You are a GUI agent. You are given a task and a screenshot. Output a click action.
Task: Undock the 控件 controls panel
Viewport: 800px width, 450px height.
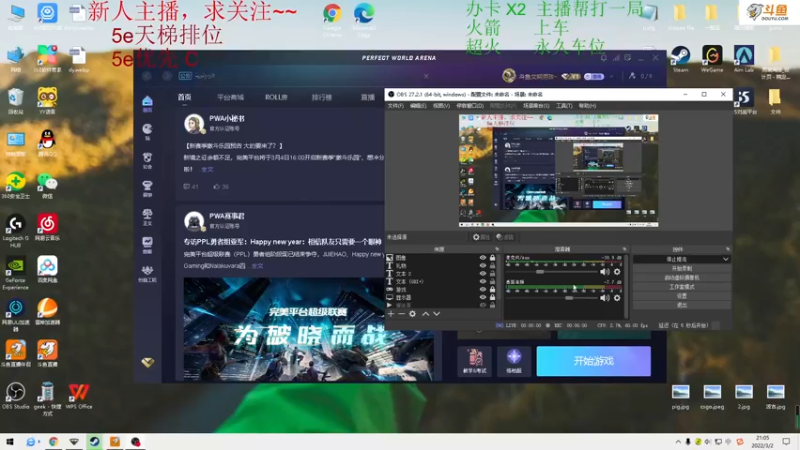tap(728, 249)
